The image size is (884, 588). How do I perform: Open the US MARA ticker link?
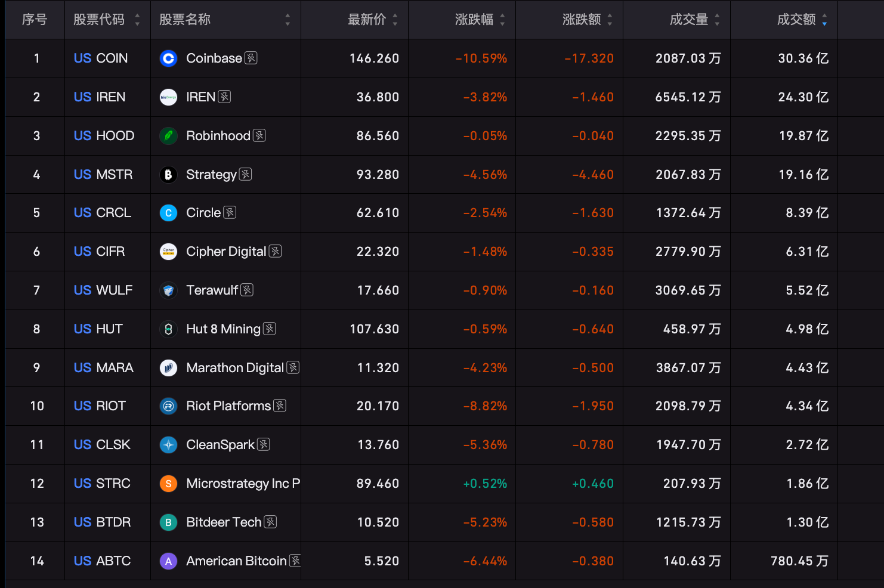[104, 368]
